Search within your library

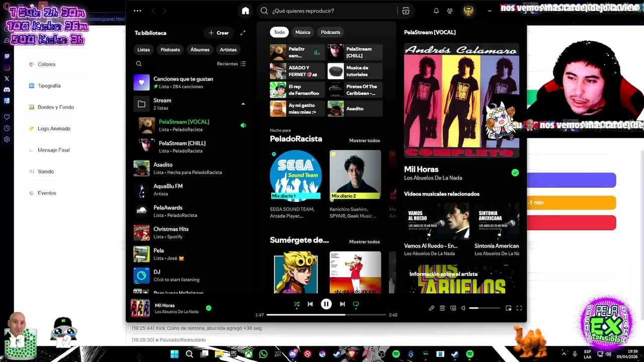[x=139, y=64]
